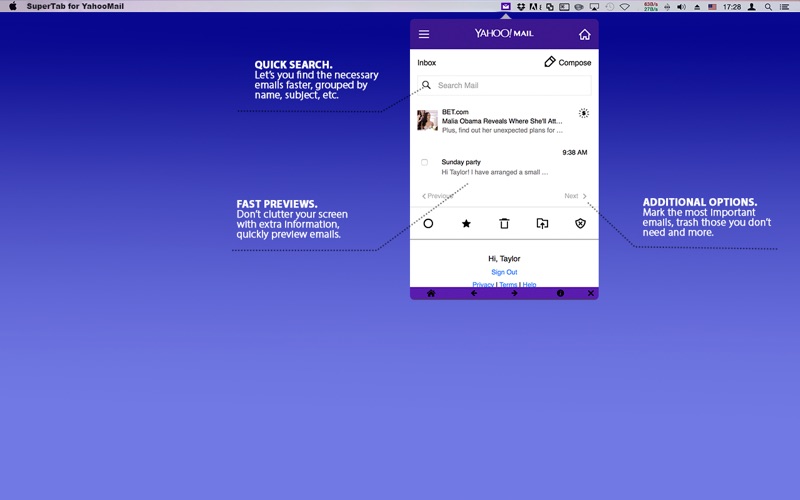Viewport: 800px width, 500px height.
Task: Go to Previous page of messages
Action: click(x=437, y=196)
